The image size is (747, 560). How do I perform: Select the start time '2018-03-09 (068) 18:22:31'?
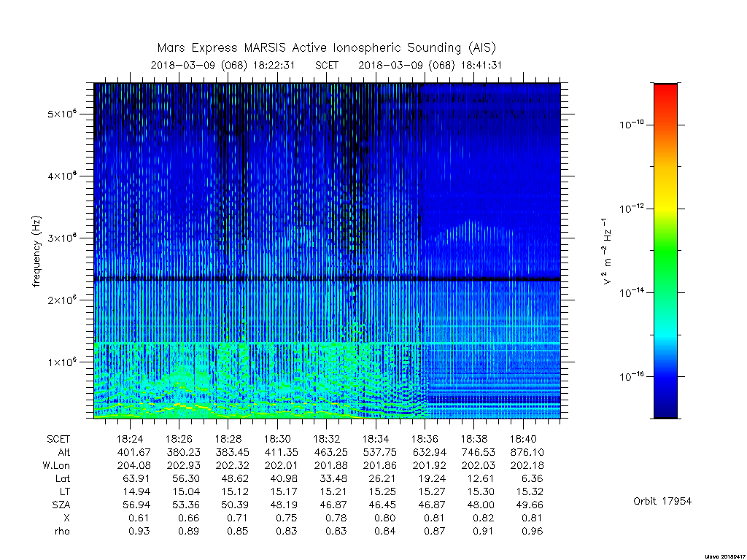tap(222, 65)
